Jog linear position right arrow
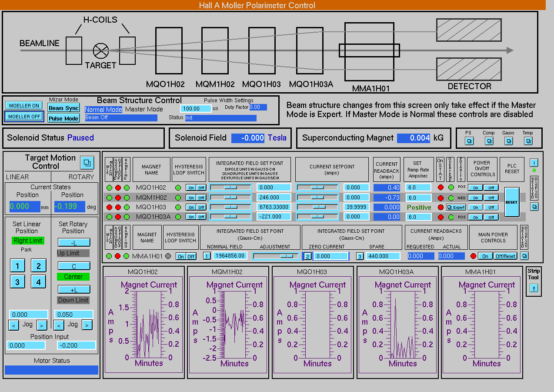The width and height of the screenshot is (554, 392). point(42,325)
